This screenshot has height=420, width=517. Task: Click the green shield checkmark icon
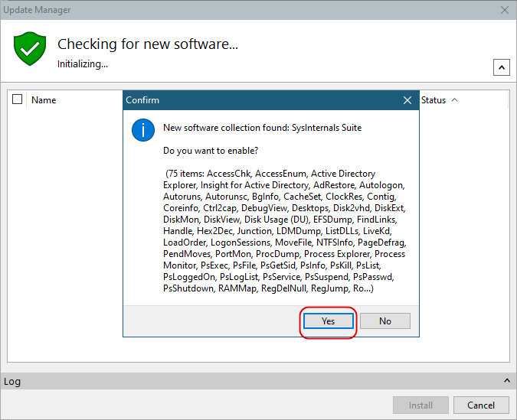coord(30,49)
